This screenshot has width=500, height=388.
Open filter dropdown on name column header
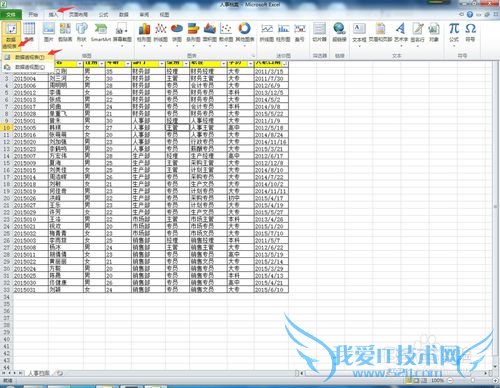coord(80,63)
